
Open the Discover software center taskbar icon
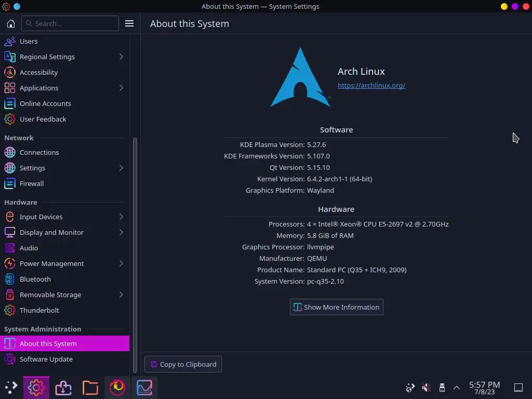click(x=63, y=388)
